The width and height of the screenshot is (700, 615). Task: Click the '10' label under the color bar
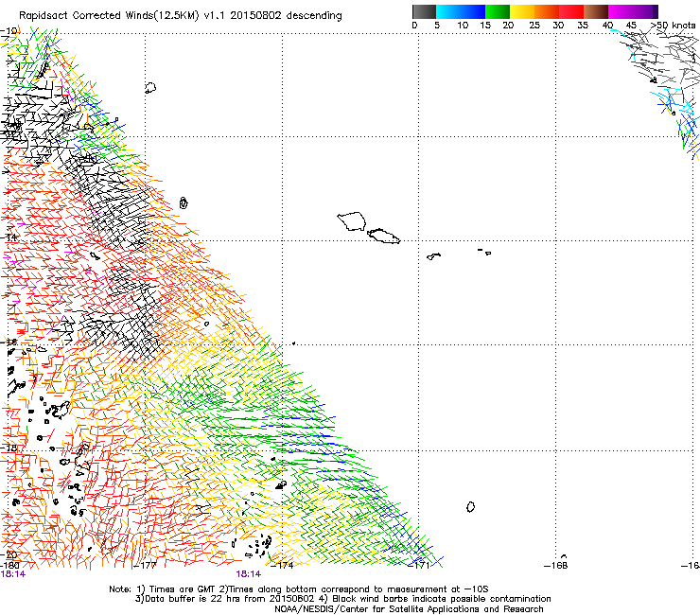click(463, 25)
